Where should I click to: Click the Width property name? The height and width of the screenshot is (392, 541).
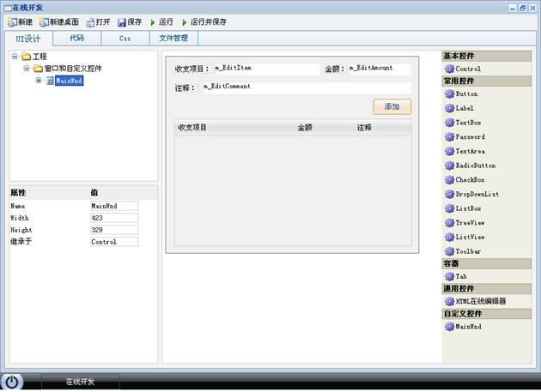pyautogui.click(x=20, y=218)
